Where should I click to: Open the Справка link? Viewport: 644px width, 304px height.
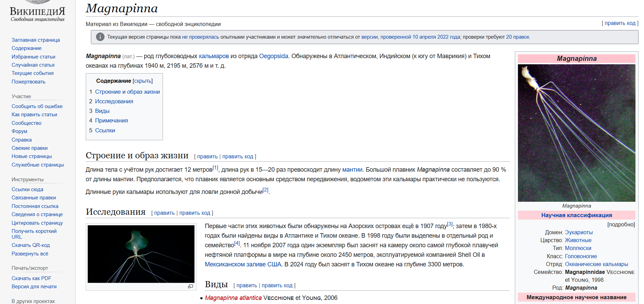pos(22,140)
